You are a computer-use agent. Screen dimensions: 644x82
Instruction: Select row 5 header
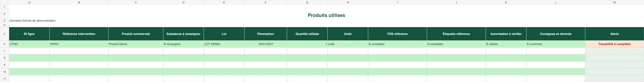click(x=5, y=34)
